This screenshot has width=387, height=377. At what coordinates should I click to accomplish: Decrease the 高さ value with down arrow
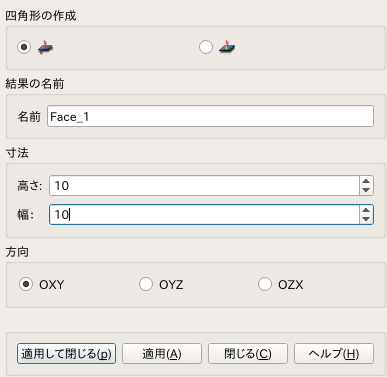click(366, 190)
